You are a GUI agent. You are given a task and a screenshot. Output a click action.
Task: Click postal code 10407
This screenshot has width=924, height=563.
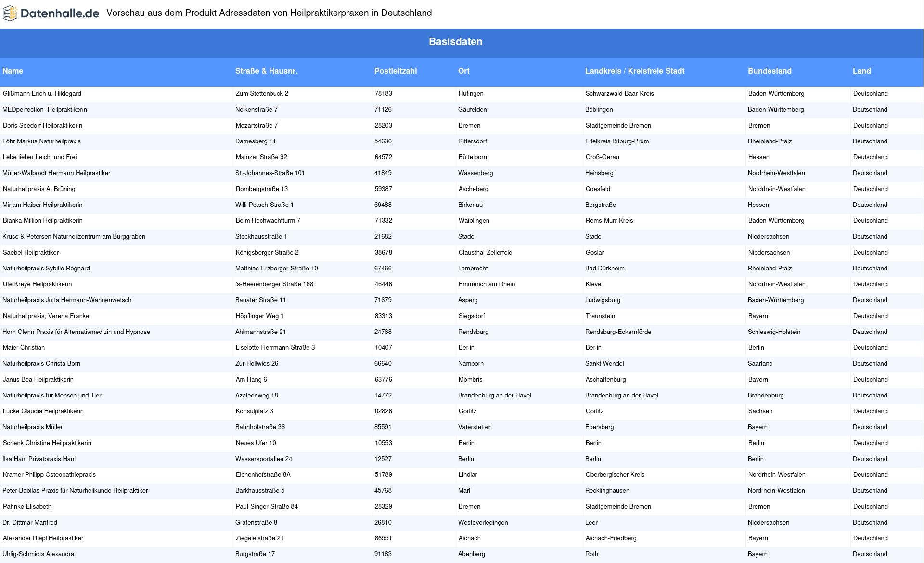pyautogui.click(x=384, y=348)
